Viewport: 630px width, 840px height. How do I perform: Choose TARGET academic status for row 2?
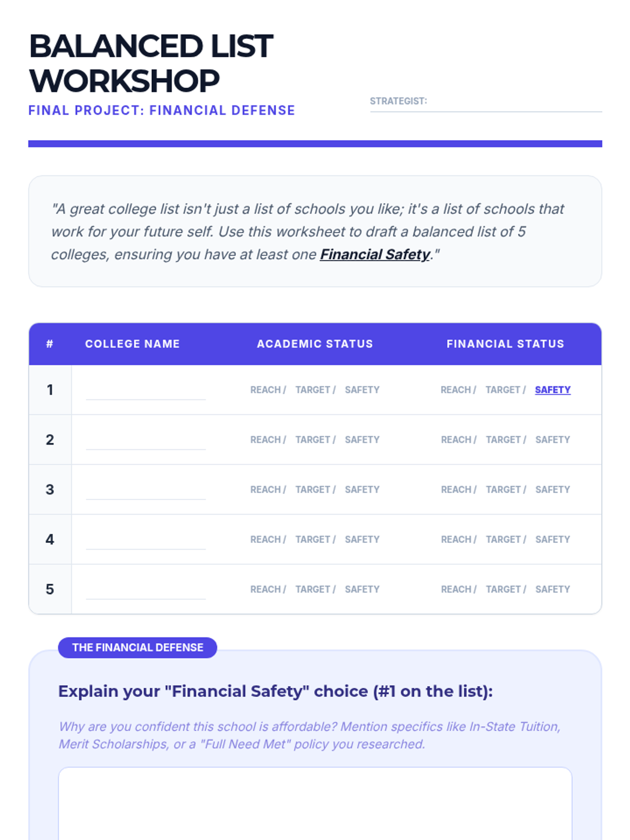(x=313, y=440)
